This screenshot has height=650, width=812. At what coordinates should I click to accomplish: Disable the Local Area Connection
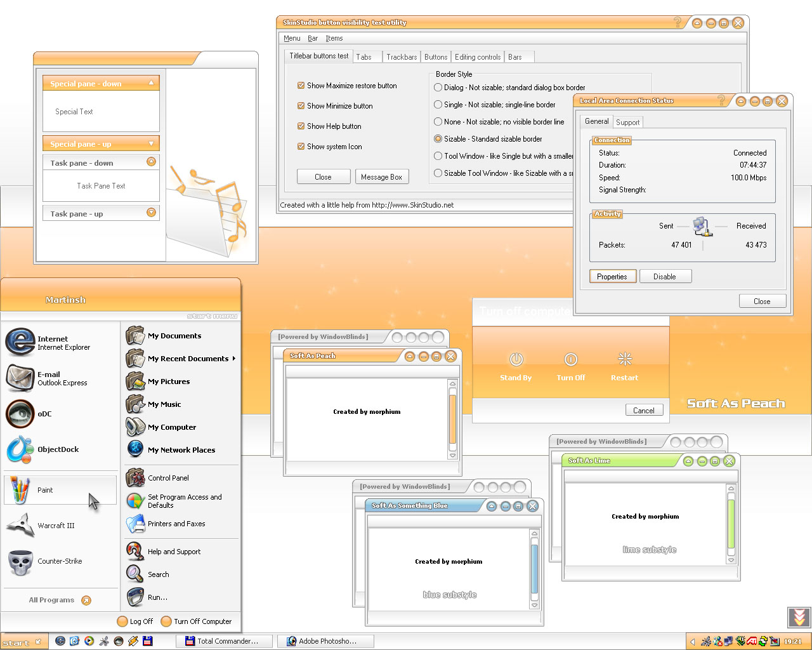coord(665,276)
